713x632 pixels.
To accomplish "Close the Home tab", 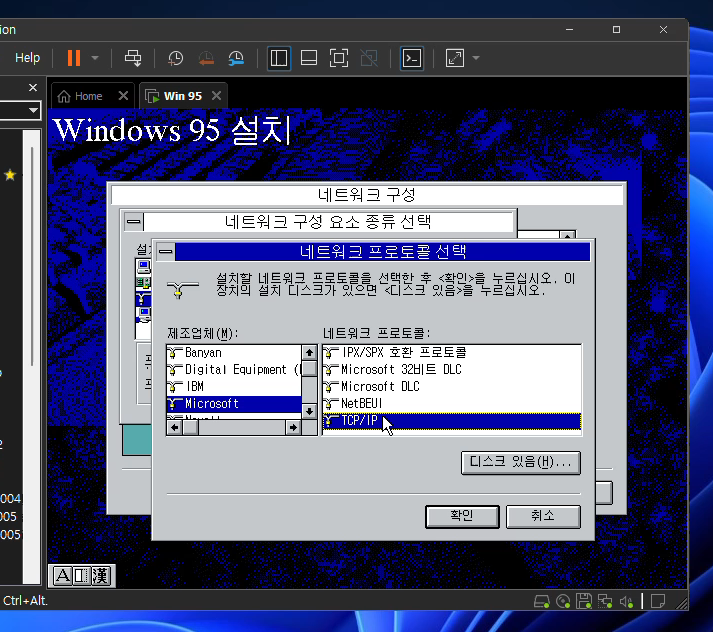I will click(123, 95).
